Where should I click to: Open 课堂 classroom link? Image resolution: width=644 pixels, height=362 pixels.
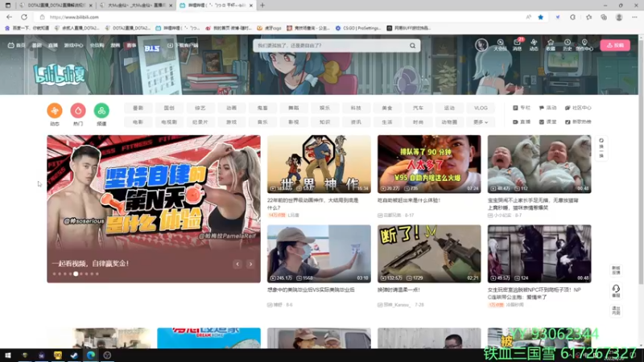(x=547, y=122)
